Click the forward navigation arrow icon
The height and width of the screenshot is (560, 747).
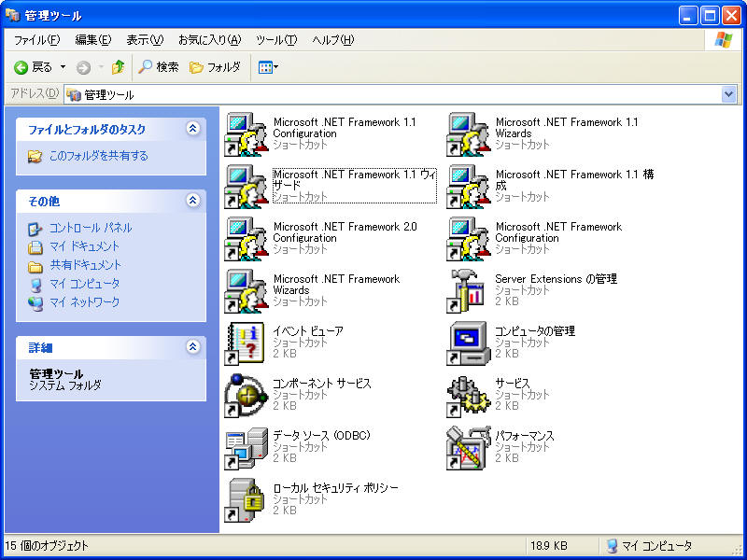click(x=83, y=68)
